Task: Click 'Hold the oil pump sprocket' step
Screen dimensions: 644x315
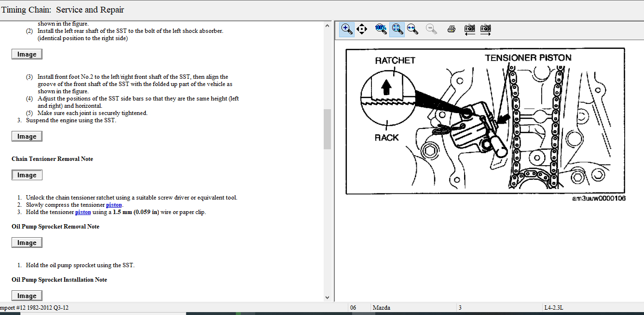Action: click(80, 265)
